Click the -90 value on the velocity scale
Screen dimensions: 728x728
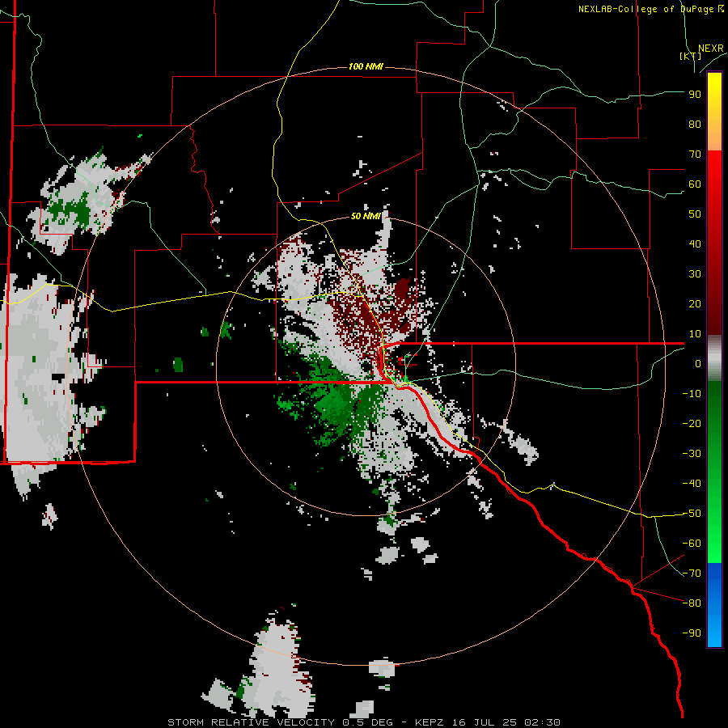[692, 633]
